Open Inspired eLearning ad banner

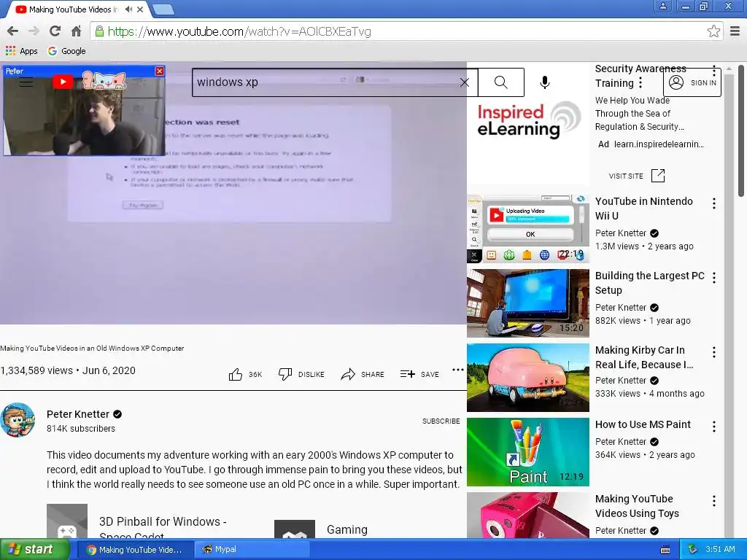click(x=528, y=121)
